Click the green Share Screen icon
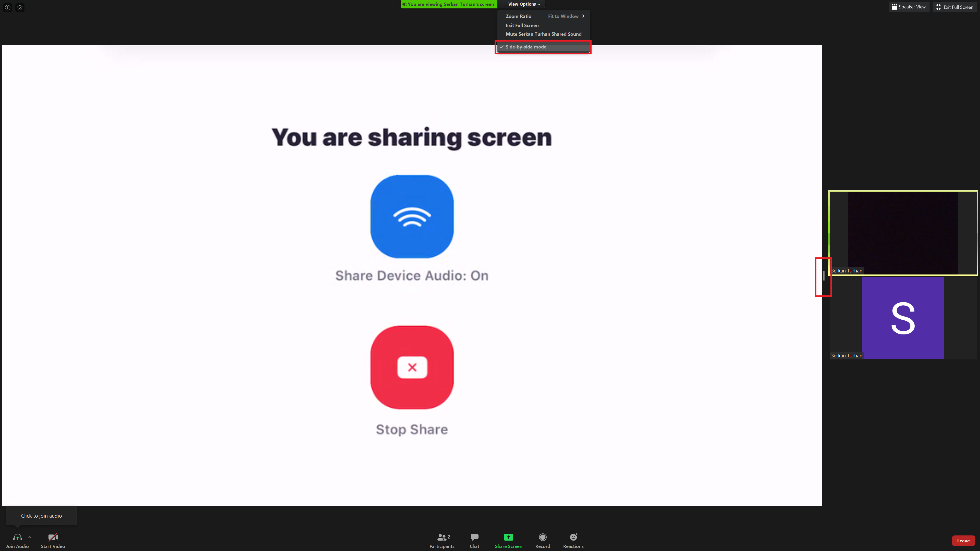Viewport: 980px width, 551px height. 509,537
